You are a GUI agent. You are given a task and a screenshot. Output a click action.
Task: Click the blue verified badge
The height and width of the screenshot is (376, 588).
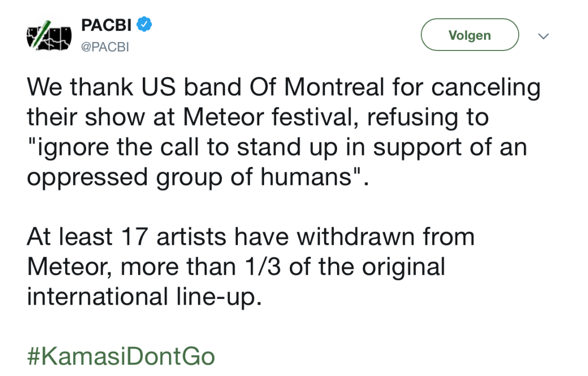pos(145,24)
